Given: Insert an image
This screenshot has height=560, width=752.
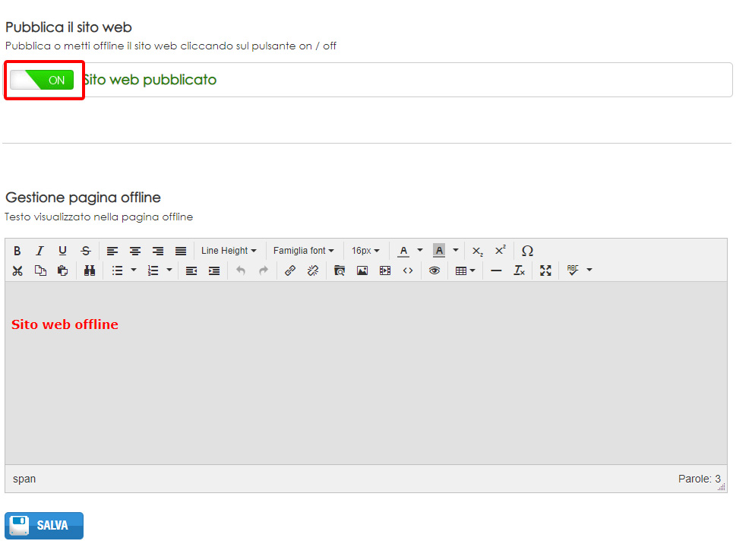Looking at the screenshot, I should (x=362, y=271).
